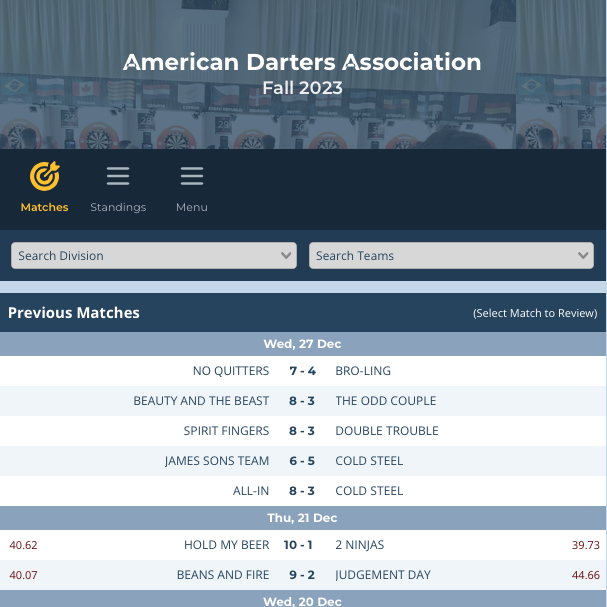Image resolution: width=607 pixels, height=607 pixels.
Task: Select Spirit Fingers vs Double Trouble match
Action: 302,431
